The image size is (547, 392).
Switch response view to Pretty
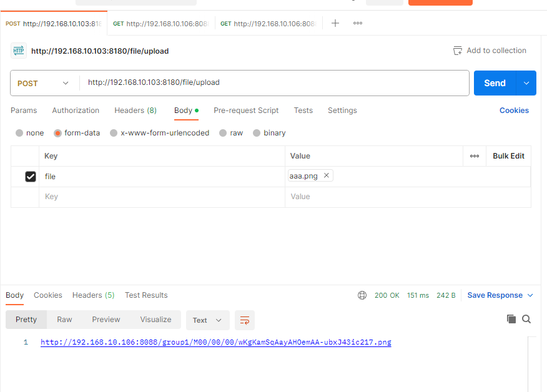[26, 320]
